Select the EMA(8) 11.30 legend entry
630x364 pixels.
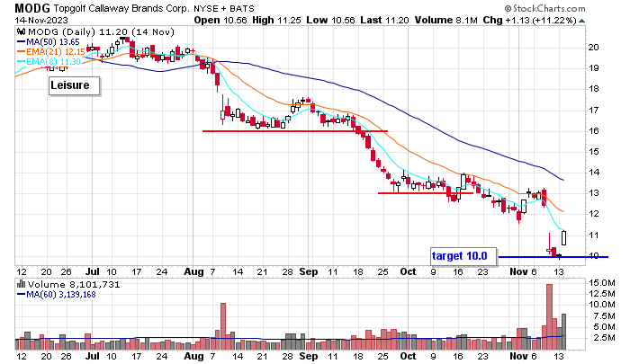point(54,62)
